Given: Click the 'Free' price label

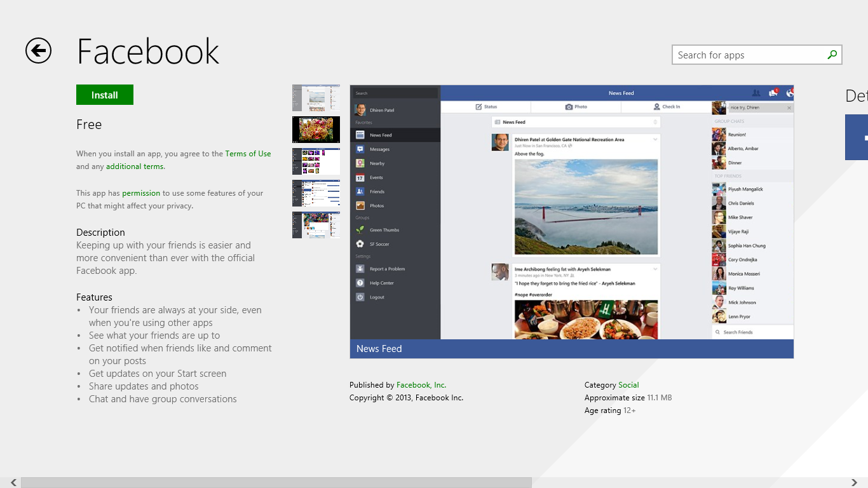Looking at the screenshot, I should click(89, 125).
